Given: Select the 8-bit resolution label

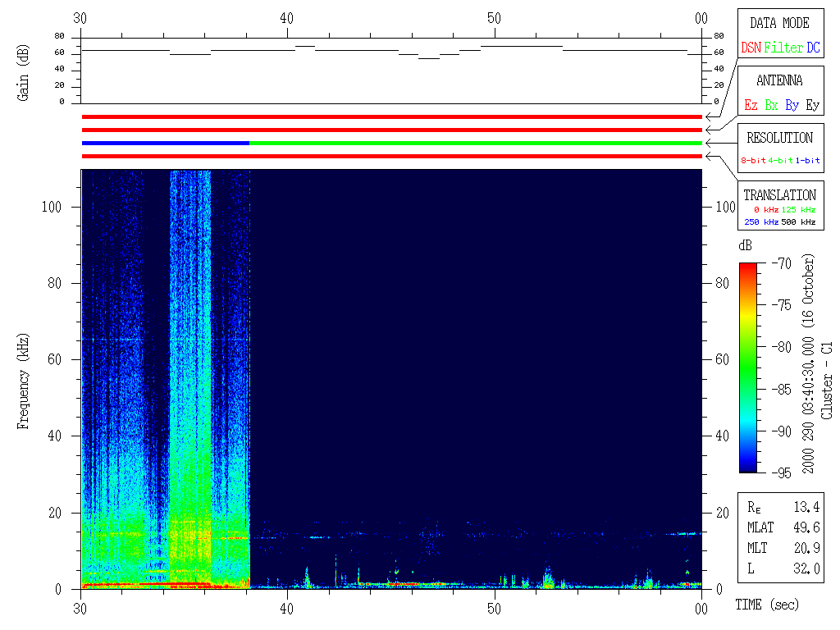Looking at the screenshot, I should pos(753,161).
